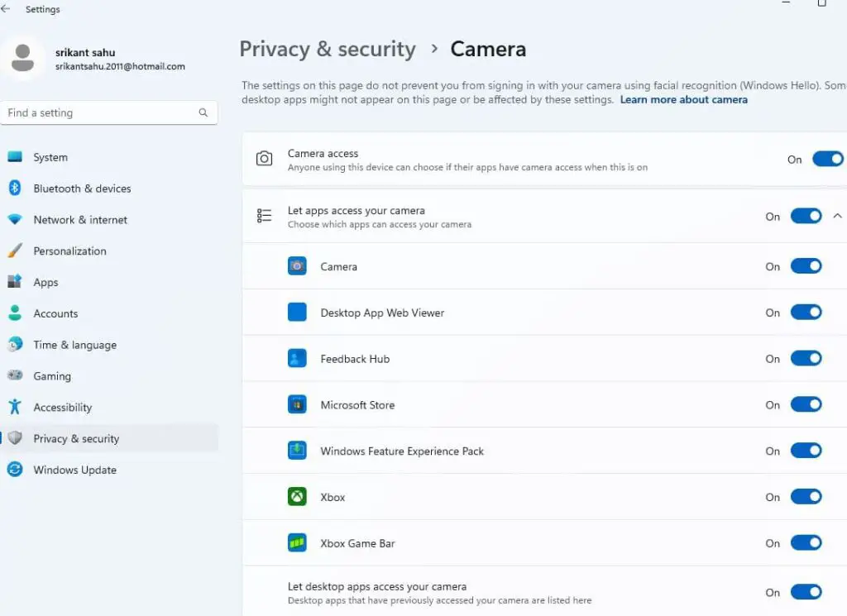Select the Camera access icon

coord(265,159)
